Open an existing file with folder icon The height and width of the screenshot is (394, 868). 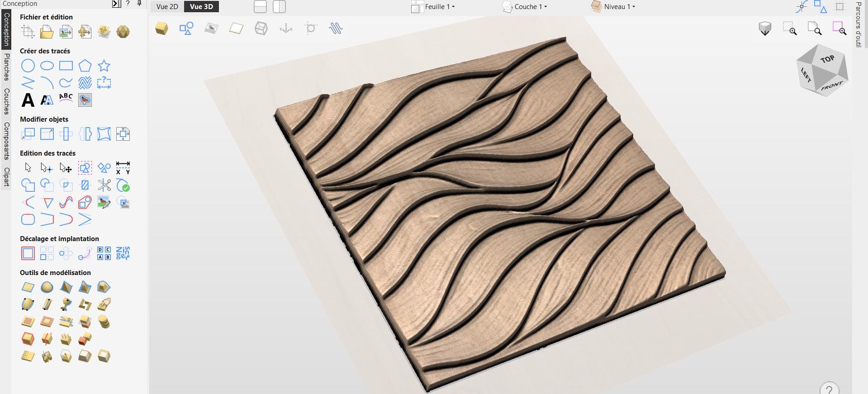pyautogui.click(x=47, y=32)
